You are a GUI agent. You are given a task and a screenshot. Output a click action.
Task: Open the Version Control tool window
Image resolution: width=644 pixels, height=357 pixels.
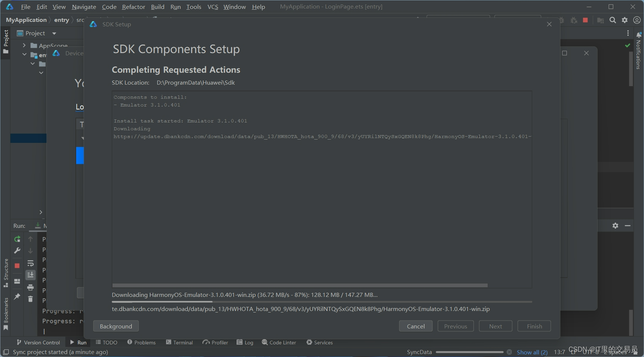[x=38, y=343]
